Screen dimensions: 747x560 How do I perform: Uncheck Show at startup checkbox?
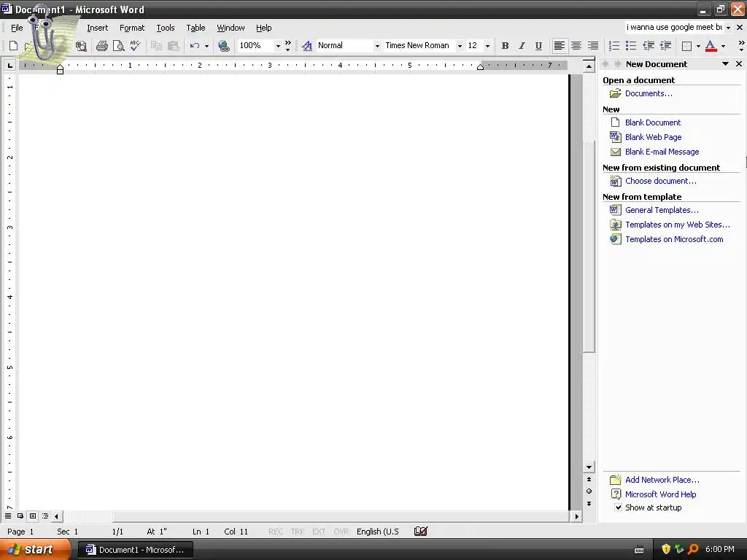(x=618, y=507)
